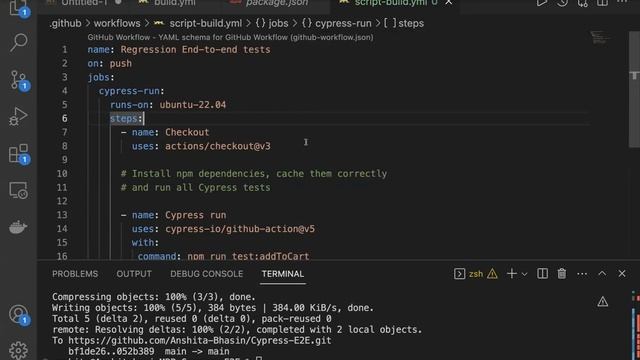Switch to the OUTPUT tab
Screen dimensions: 640x360
(x=134, y=274)
